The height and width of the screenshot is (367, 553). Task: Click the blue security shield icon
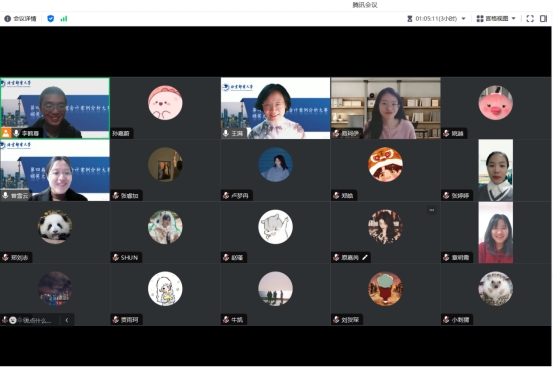[50, 19]
